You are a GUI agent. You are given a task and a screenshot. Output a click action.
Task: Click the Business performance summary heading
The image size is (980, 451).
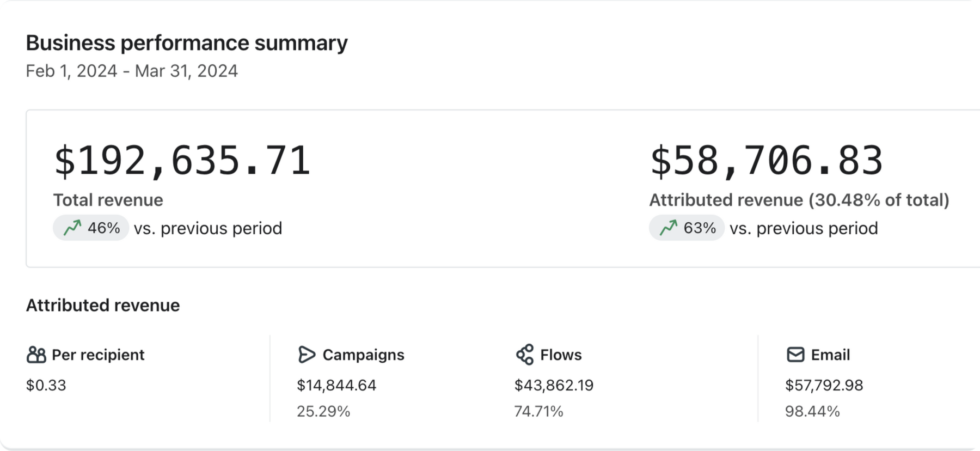pyautogui.click(x=187, y=43)
